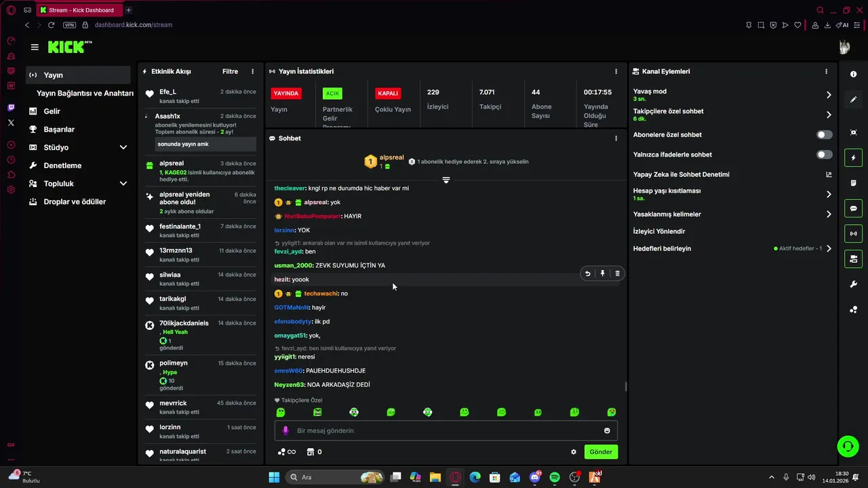
Task: Click İzleyici Yönlendir action
Action: [x=659, y=231]
